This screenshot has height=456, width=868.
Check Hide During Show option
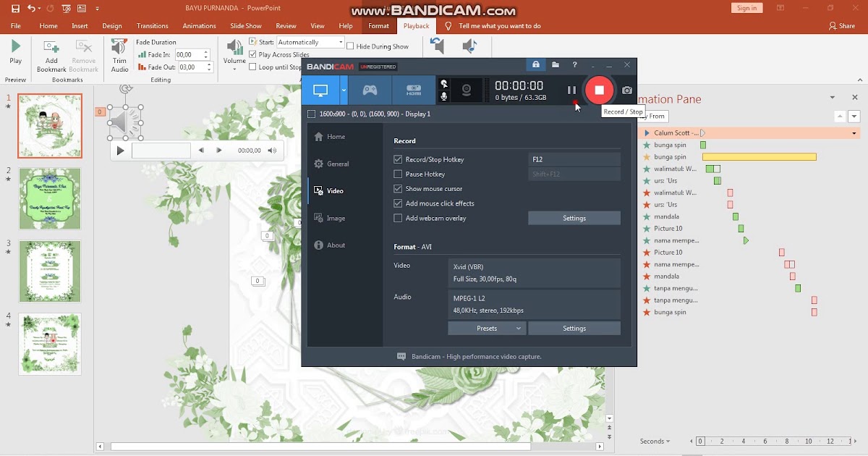[x=350, y=46]
